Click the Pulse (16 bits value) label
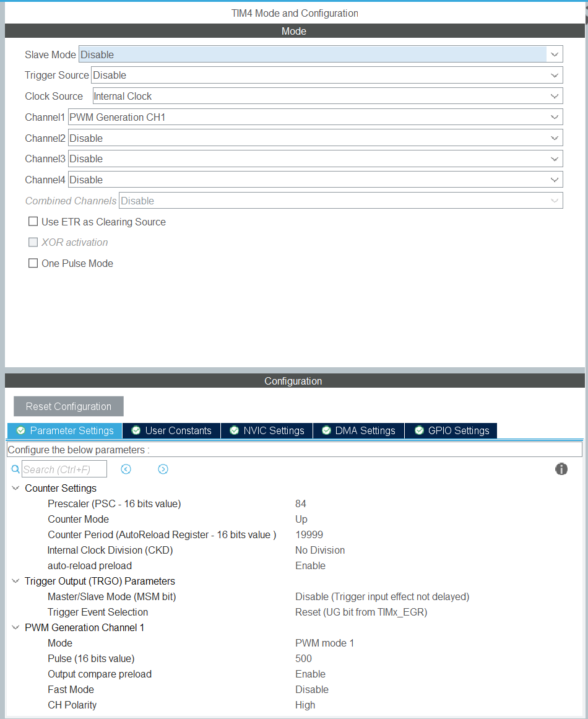The height and width of the screenshot is (719, 588). coord(91,658)
